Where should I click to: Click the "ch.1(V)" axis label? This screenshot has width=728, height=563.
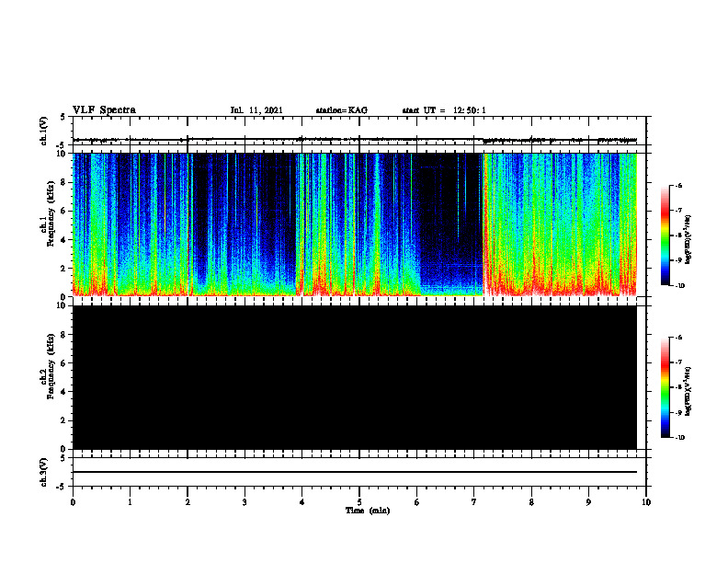coord(43,131)
